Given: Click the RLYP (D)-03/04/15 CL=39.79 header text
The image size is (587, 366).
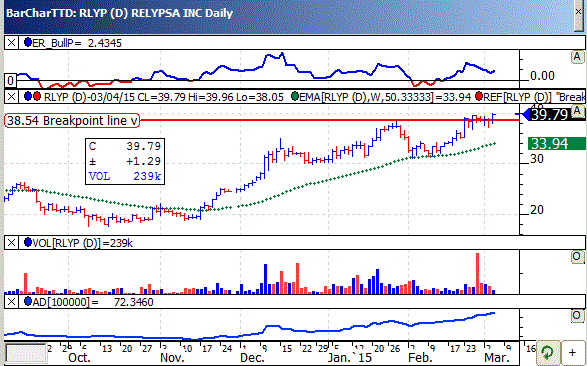Looking at the screenshot, I should click(x=115, y=97).
